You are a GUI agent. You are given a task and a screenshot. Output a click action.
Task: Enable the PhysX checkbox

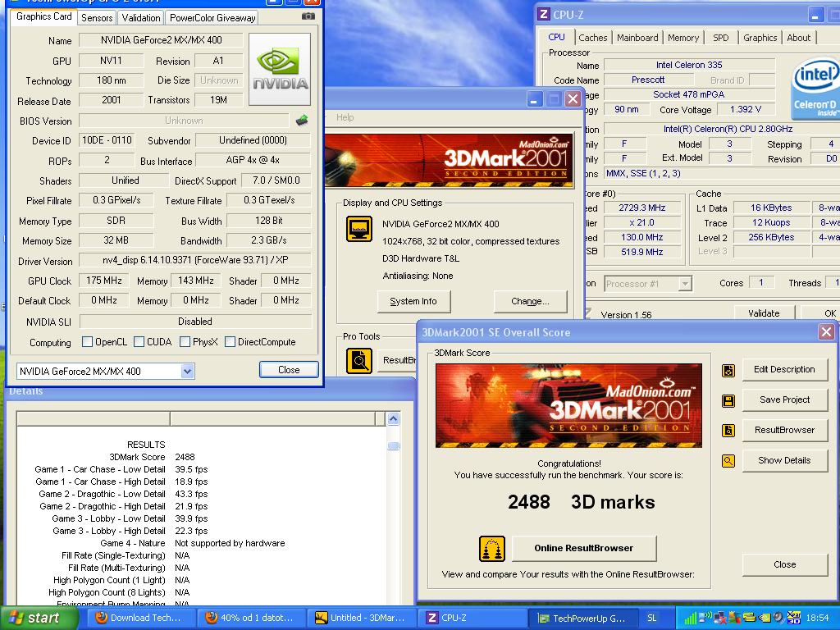pyautogui.click(x=185, y=342)
